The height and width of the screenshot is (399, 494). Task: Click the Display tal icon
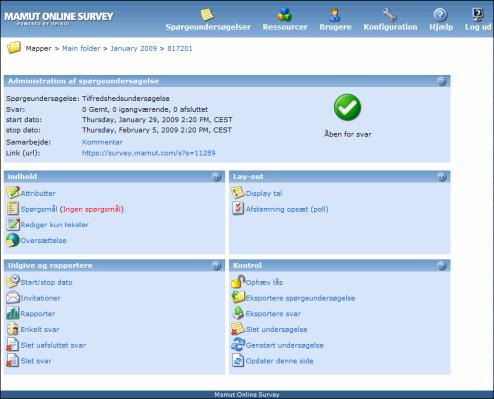(238, 193)
